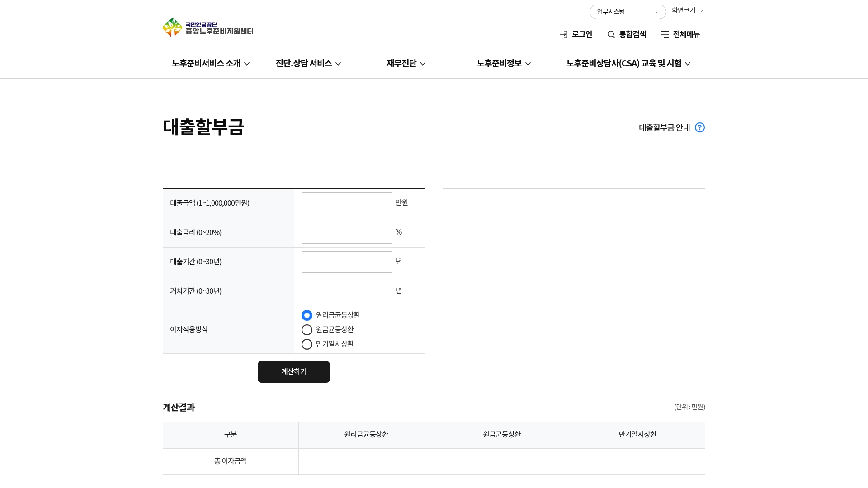The height and width of the screenshot is (488, 868).
Task: Click the 거치기간 input field
Action: click(346, 291)
